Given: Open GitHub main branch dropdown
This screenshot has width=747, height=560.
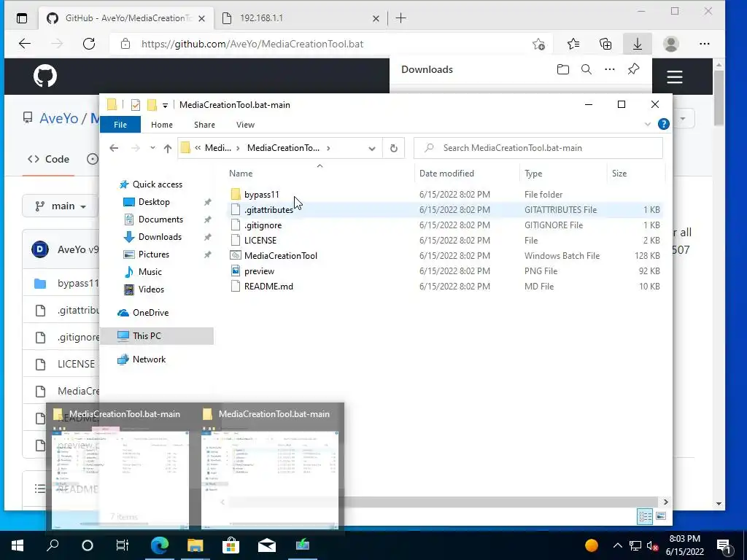Looking at the screenshot, I should (x=60, y=206).
